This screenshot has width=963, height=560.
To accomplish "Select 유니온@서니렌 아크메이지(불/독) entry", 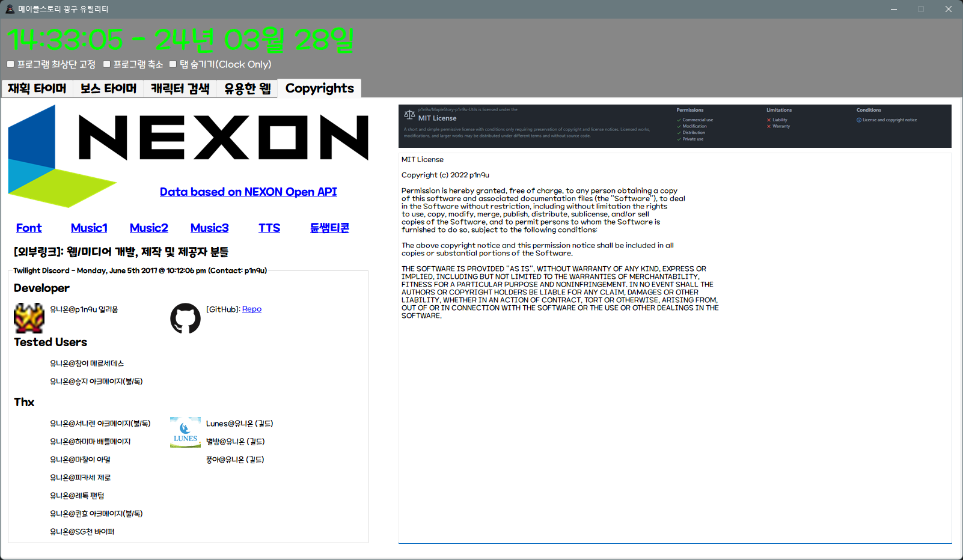I will [x=100, y=424].
